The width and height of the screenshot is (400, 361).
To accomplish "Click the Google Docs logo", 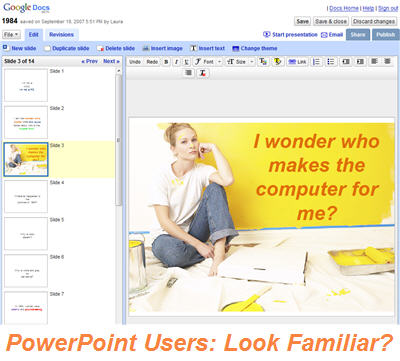I will pyautogui.click(x=26, y=8).
